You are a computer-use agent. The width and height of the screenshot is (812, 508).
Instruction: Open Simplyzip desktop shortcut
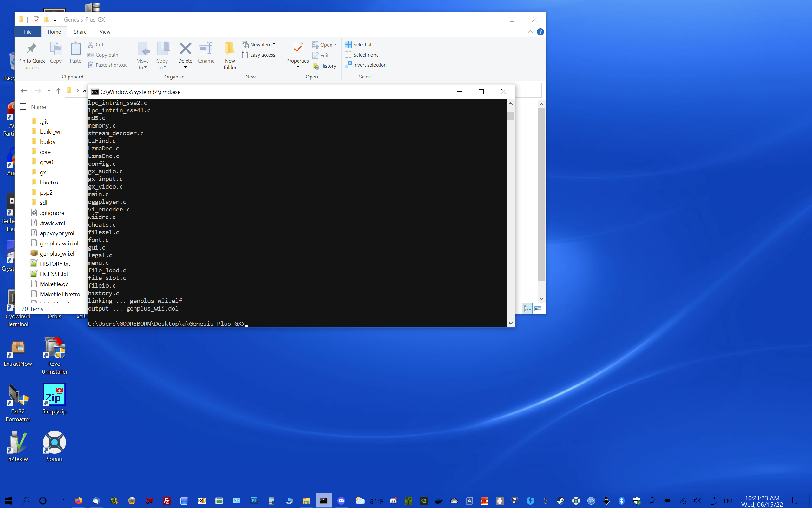(54, 399)
